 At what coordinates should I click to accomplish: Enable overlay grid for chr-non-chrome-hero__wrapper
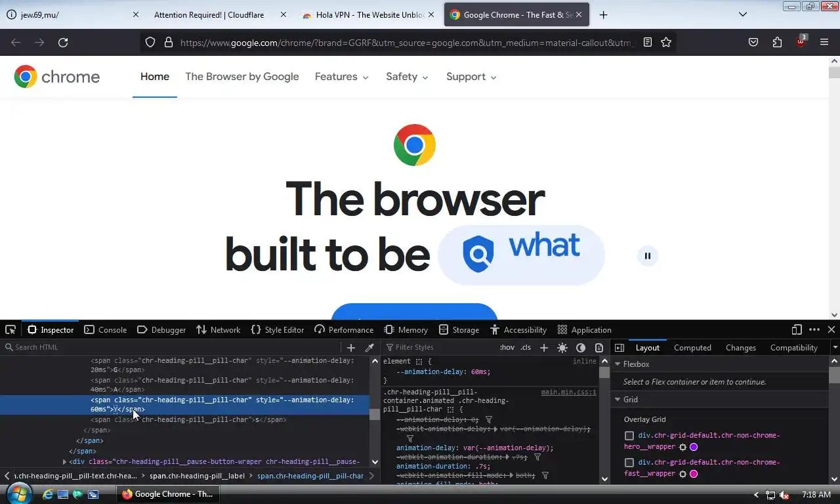click(x=629, y=436)
